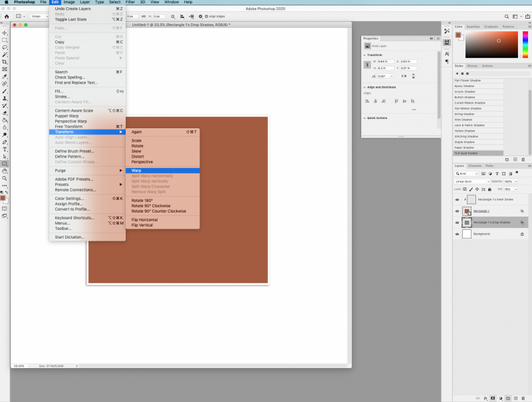This screenshot has width=532, height=402.
Task: Click the Rectangle 1 layer thumbnail
Action: point(467,211)
